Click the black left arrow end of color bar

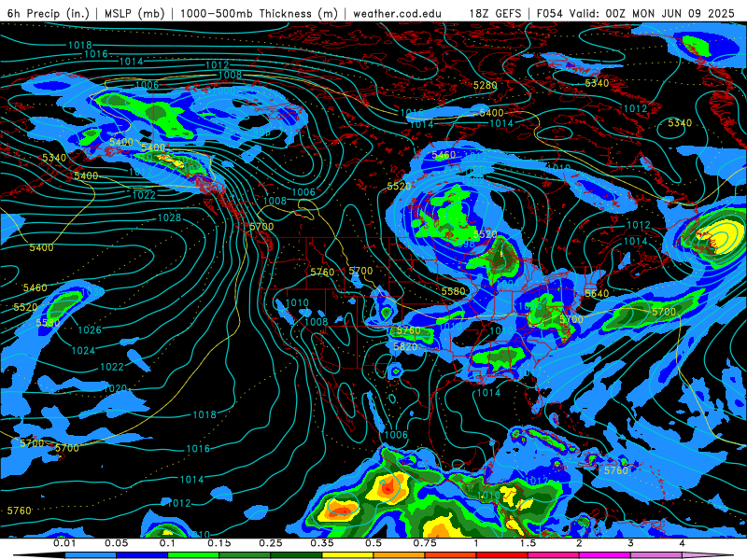[39, 555]
